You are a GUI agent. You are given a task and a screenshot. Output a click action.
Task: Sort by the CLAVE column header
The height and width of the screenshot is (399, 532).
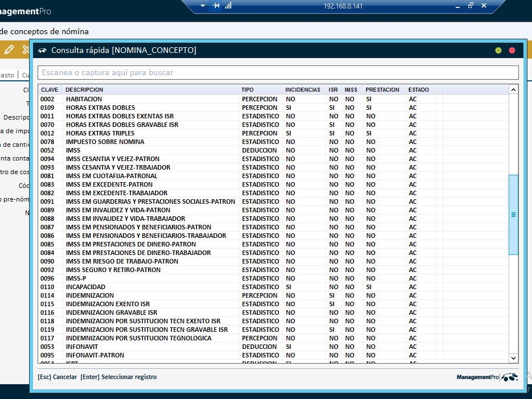(x=50, y=90)
